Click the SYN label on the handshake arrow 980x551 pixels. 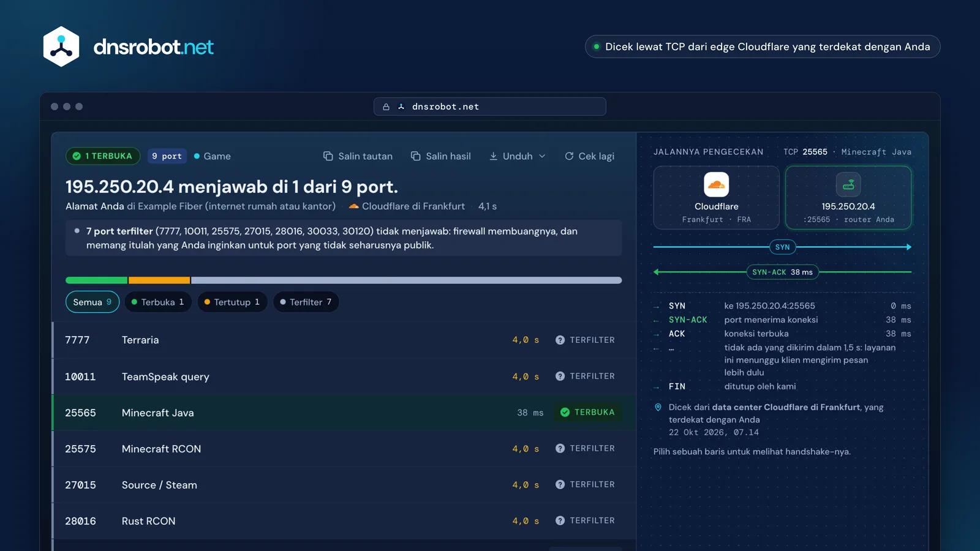(x=782, y=247)
